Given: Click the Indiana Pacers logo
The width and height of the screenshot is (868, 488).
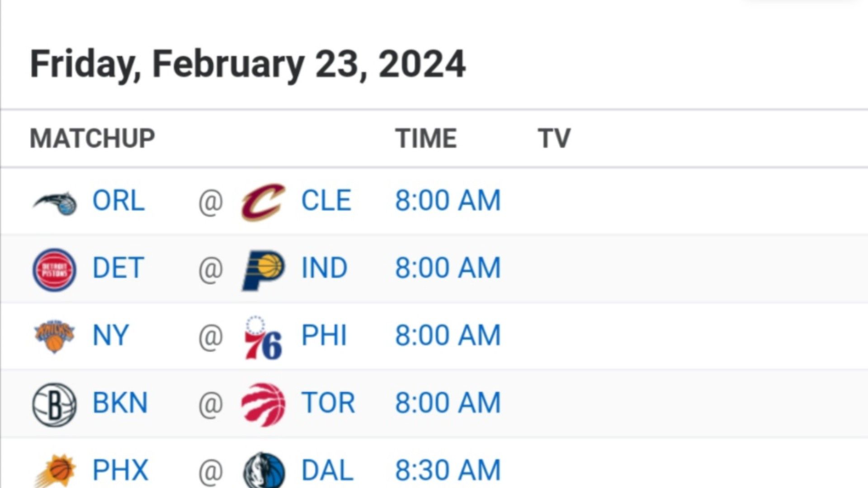Looking at the screenshot, I should (263, 270).
